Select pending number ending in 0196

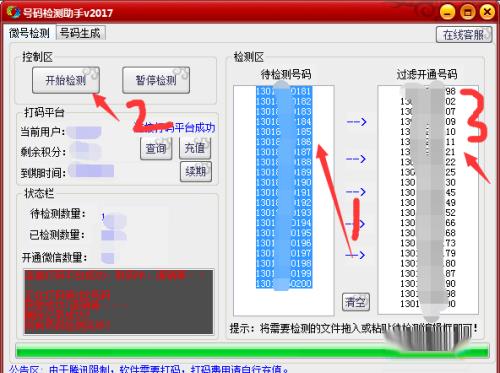[284, 243]
